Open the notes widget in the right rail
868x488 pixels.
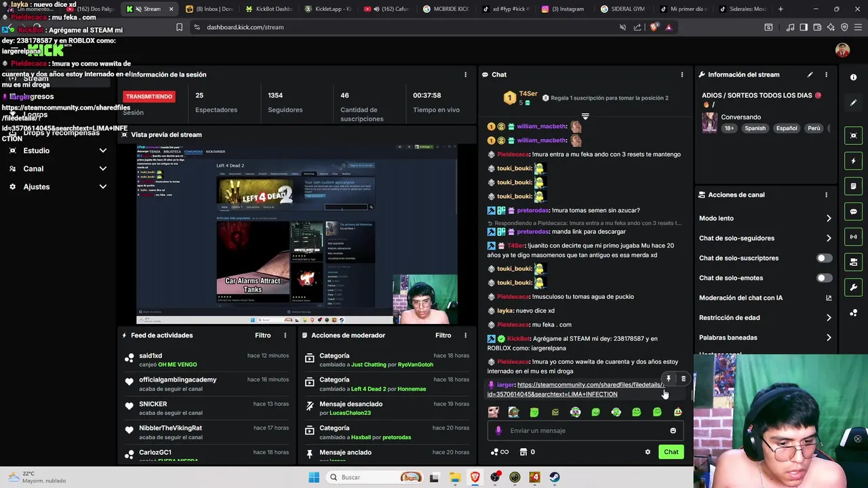[853, 186]
